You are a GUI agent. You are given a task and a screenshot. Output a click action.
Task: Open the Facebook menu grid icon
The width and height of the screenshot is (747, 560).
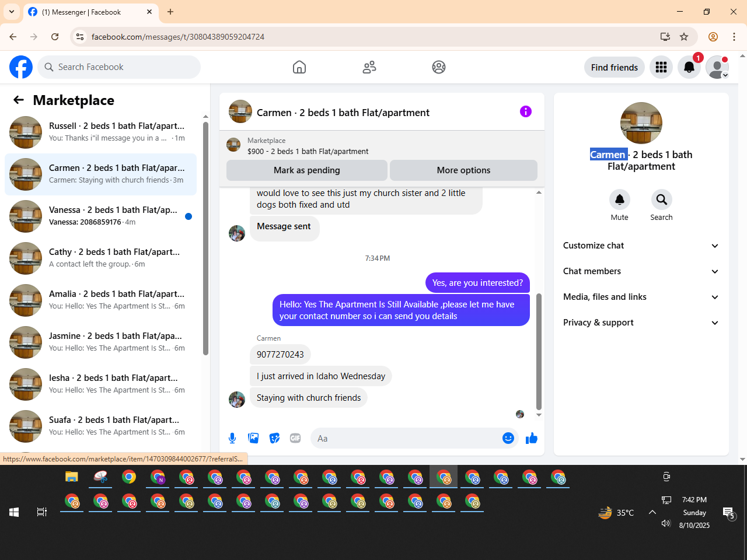point(661,67)
